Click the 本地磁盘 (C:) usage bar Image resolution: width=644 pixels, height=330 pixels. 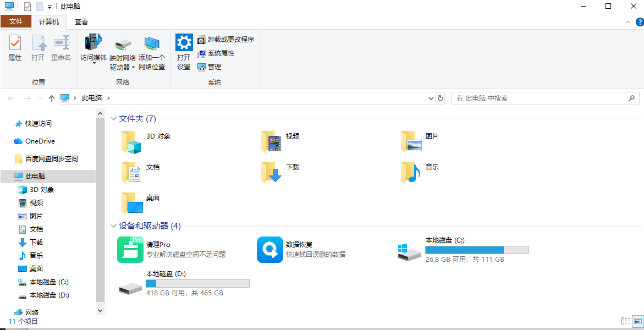point(477,250)
